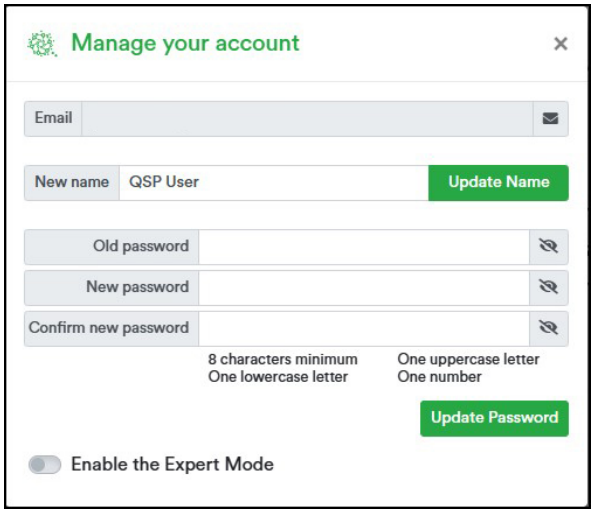Reveal the New password via eye icon
This screenshot has height=512, width=594.
pyautogui.click(x=548, y=287)
